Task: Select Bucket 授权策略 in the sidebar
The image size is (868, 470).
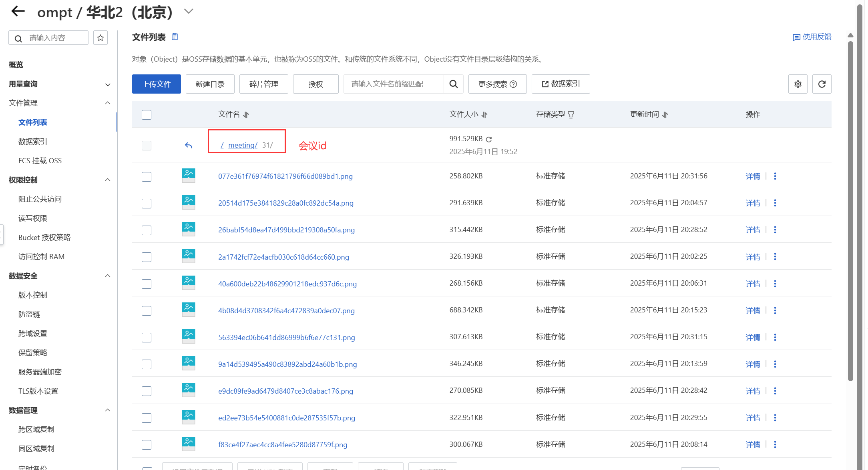Action: pos(44,238)
